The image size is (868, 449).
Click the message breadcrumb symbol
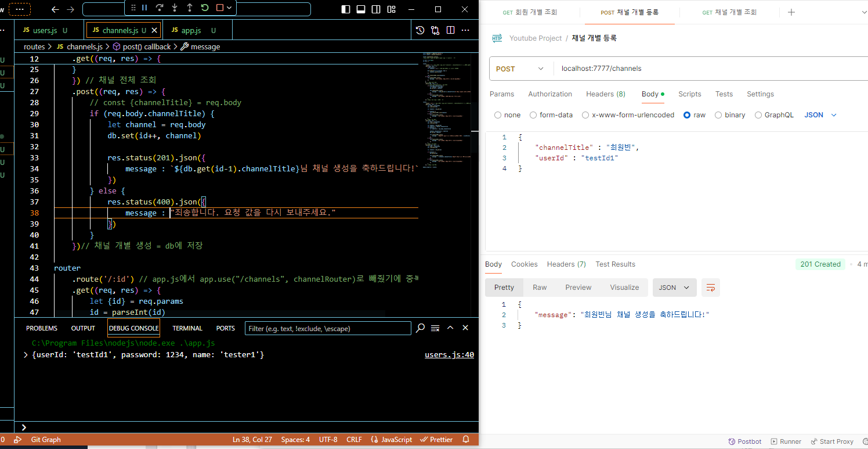point(200,46)
